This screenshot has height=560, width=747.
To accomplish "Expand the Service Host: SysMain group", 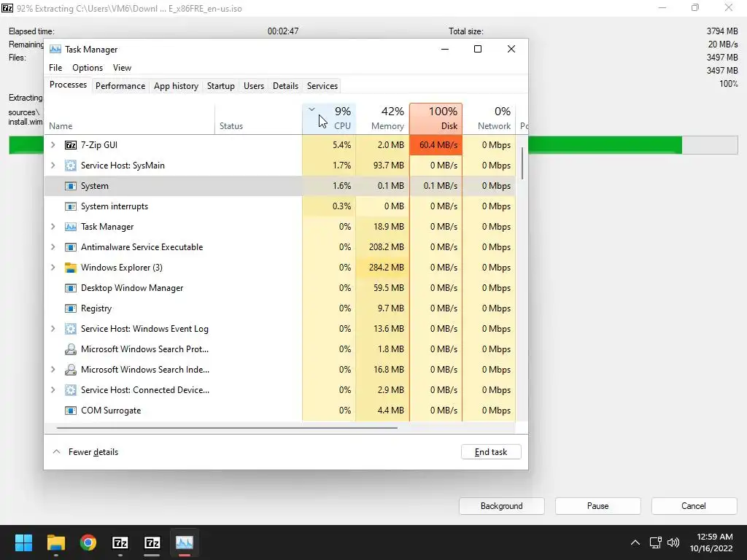I will coord(53,166).
